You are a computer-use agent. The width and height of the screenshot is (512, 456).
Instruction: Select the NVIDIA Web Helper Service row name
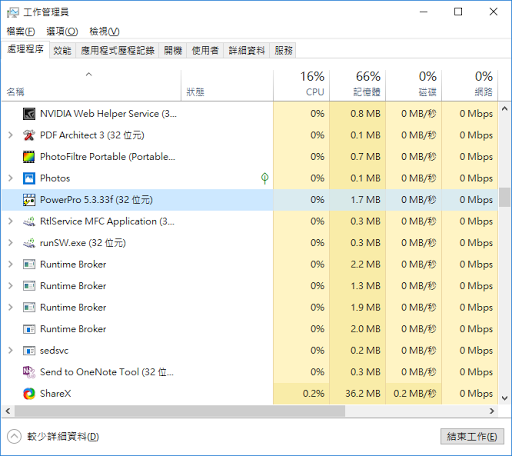[108, 114]
